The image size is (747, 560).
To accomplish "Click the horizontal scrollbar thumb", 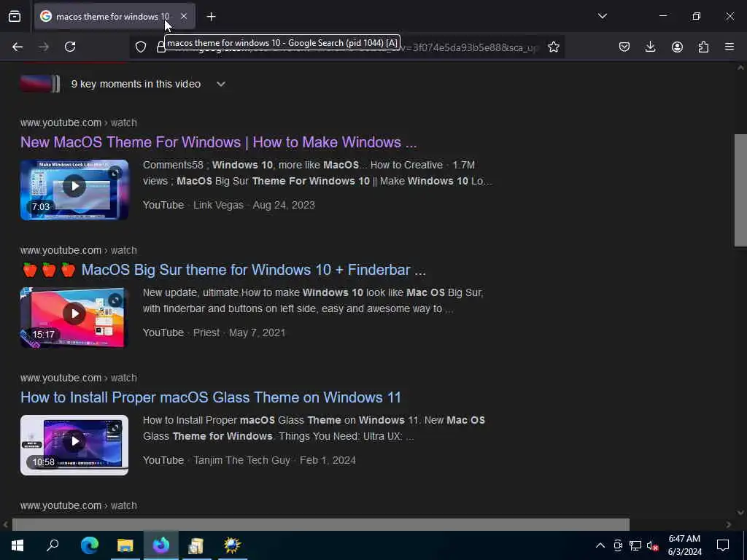I will pyautogui.click(x=321, y=524).
